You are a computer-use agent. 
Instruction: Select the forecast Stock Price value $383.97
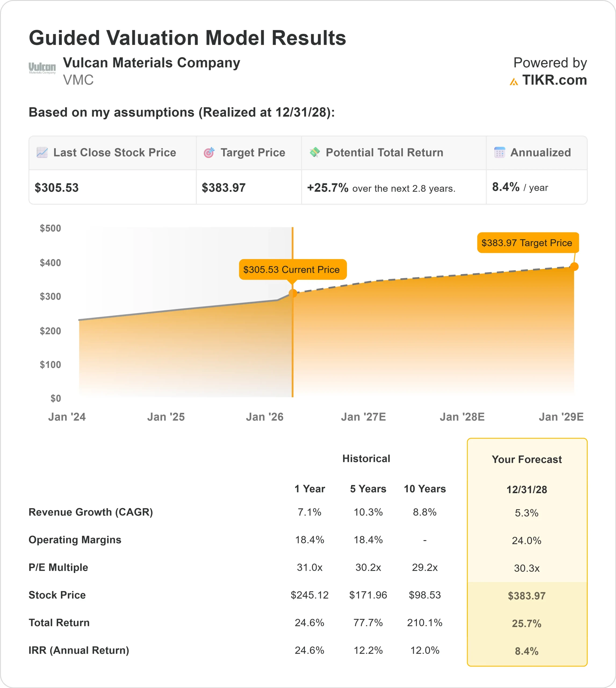pos(527,596)
